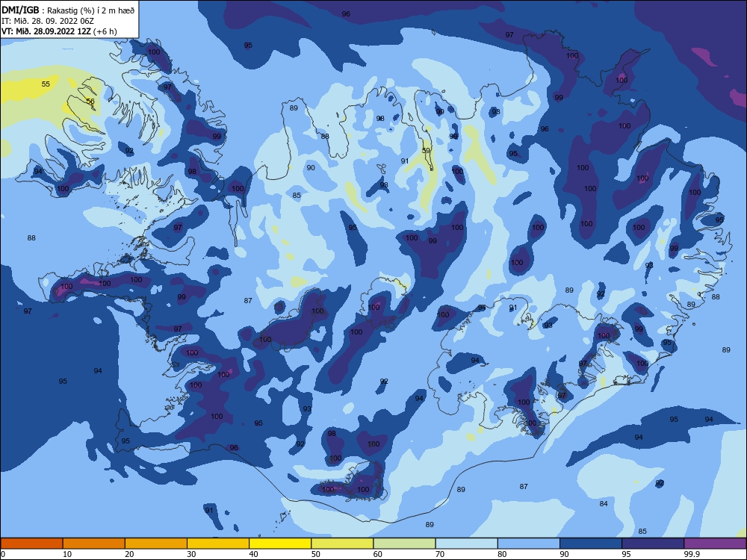Click the pale yellow 50–60 legend swatch

[x=342, y=544]
